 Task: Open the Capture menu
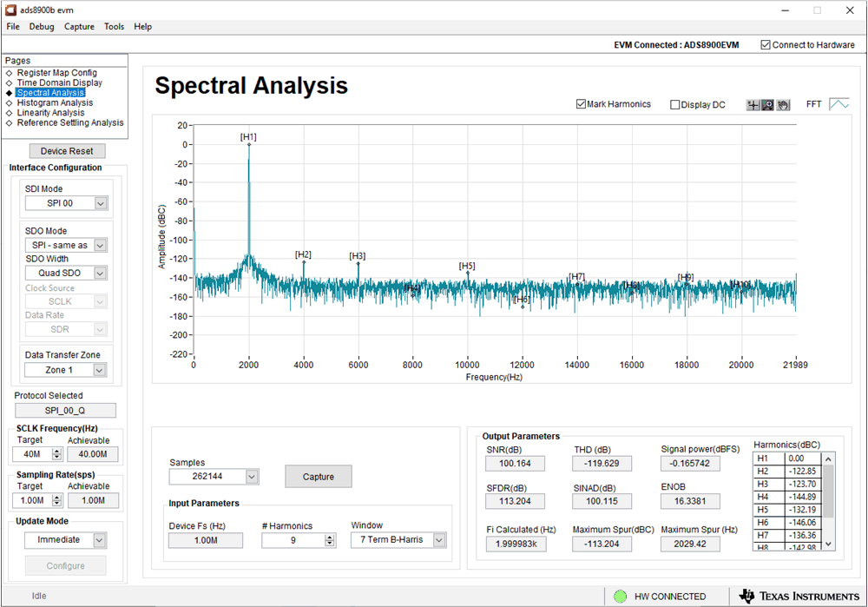[79, 27]
